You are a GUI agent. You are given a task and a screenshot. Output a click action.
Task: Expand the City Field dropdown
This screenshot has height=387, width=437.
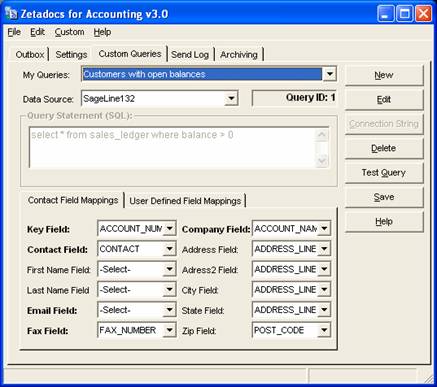pos(324,290)
